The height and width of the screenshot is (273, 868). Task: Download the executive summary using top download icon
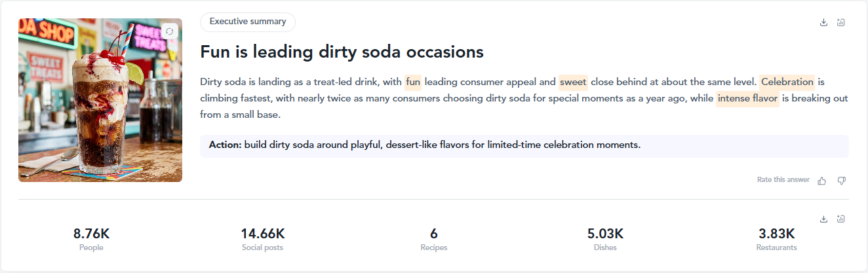pos(824,22)
